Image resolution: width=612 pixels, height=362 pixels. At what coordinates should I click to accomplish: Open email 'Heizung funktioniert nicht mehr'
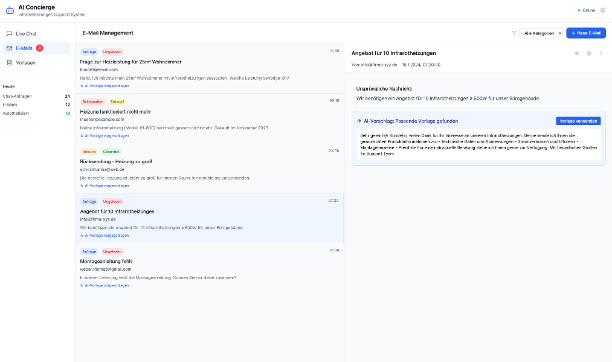tap(210, 118)
